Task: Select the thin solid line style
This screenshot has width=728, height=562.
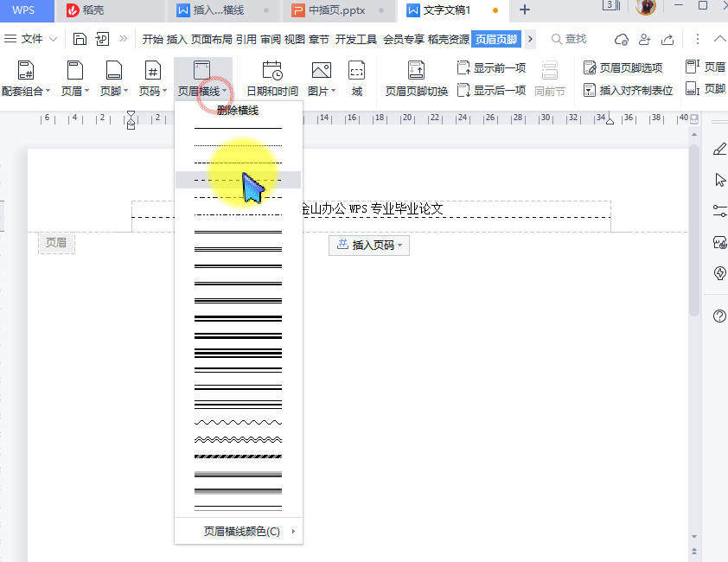Action: (238, 128)
